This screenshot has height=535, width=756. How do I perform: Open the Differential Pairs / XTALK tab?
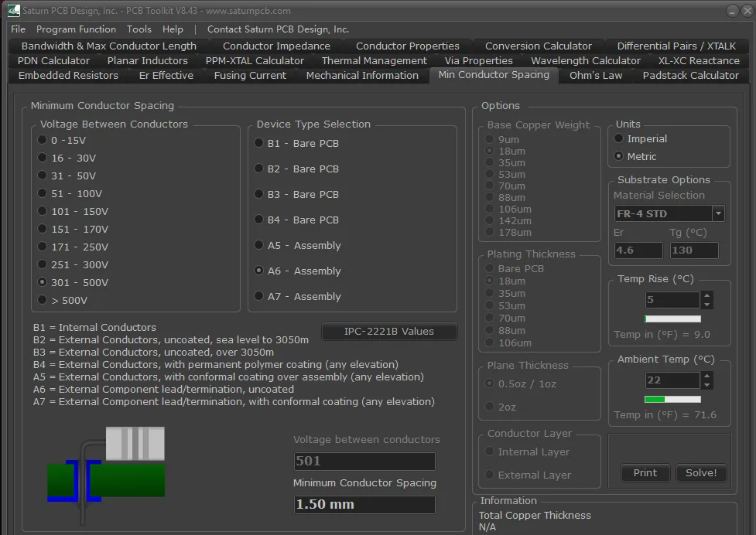click(676, 46)
